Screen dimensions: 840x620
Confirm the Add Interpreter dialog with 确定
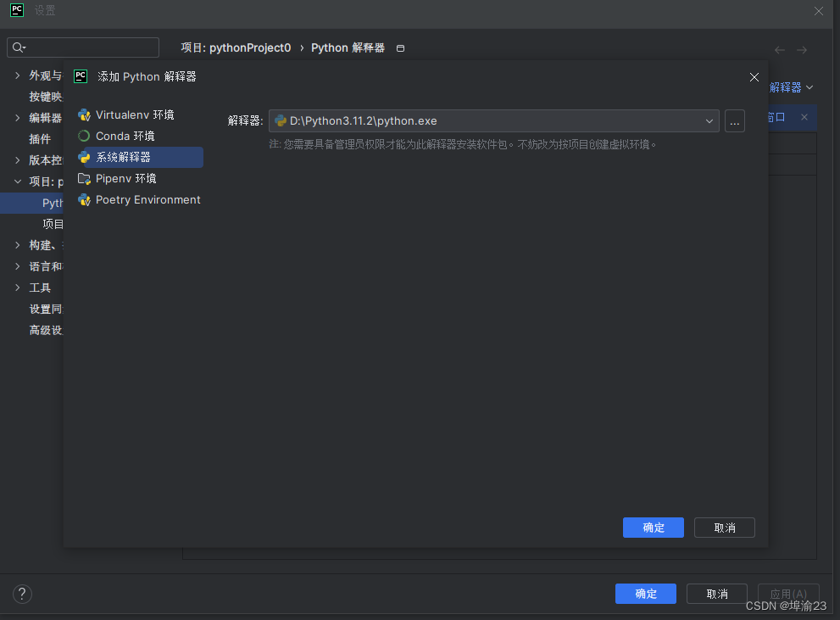[653, 528]
